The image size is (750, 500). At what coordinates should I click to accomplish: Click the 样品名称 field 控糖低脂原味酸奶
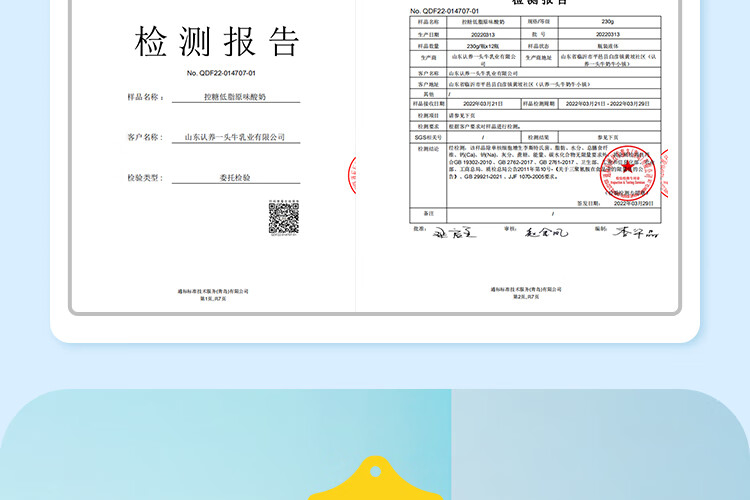tap(236, 97)
